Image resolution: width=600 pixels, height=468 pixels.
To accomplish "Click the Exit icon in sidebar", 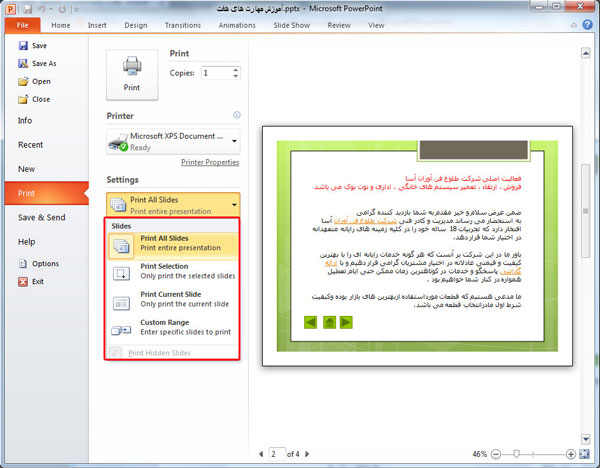I will coord(22,282).
